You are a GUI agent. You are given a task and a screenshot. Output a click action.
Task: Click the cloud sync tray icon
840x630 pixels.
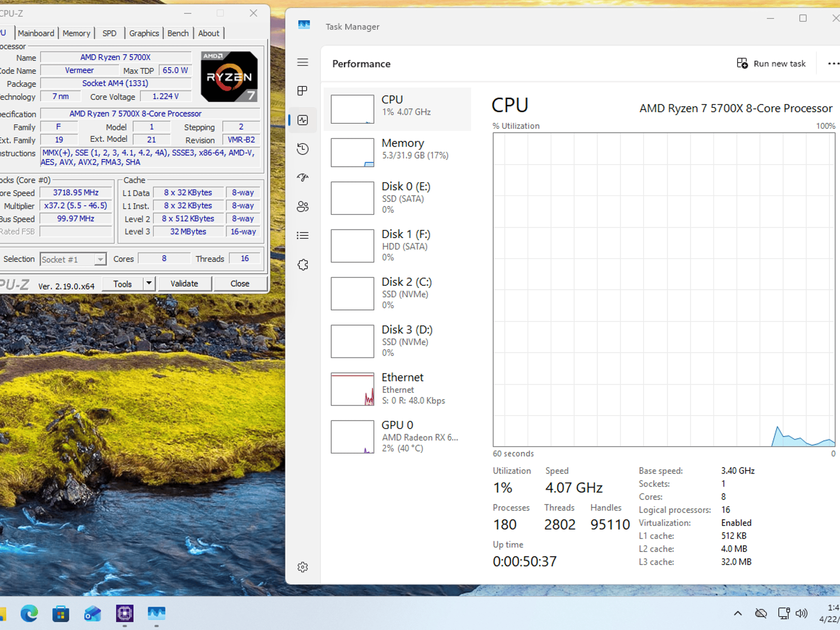click(x=761, y=614)
